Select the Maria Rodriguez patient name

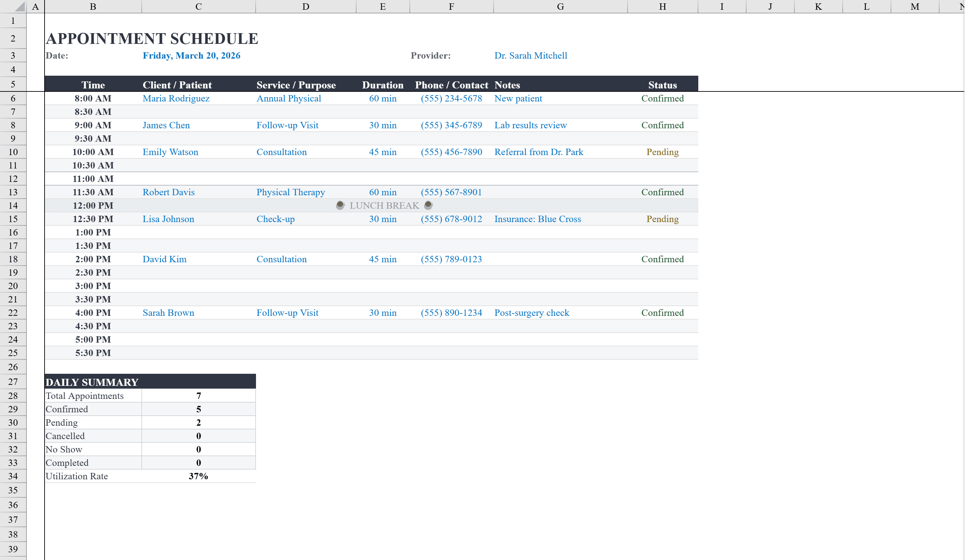(x=176, y=98)
